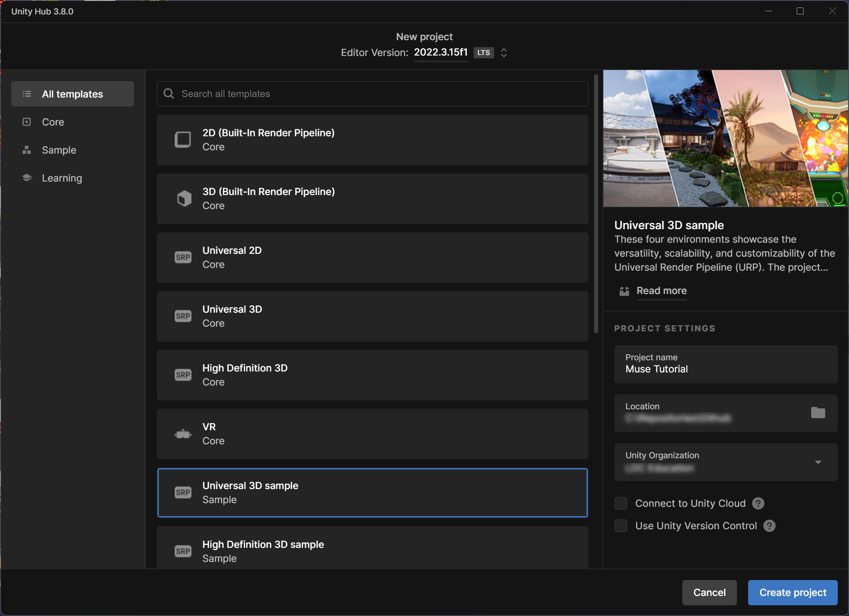
Task: Click the 2D template square icon
Action: (x=183, y=140)
